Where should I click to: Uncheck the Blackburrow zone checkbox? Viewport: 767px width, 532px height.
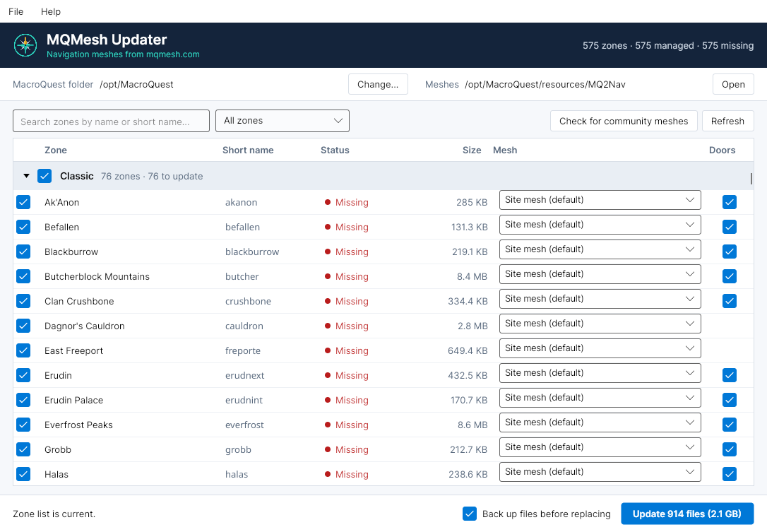[x=23, y=252]
